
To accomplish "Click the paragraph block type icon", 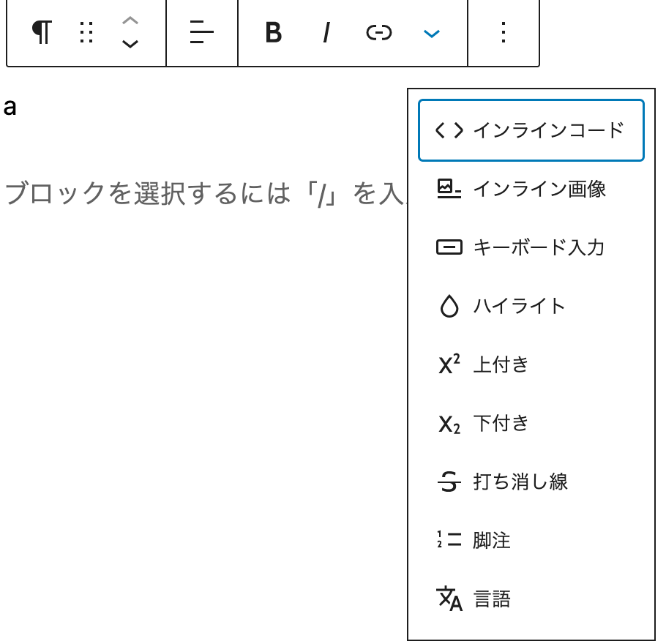I will pos(42,33).
